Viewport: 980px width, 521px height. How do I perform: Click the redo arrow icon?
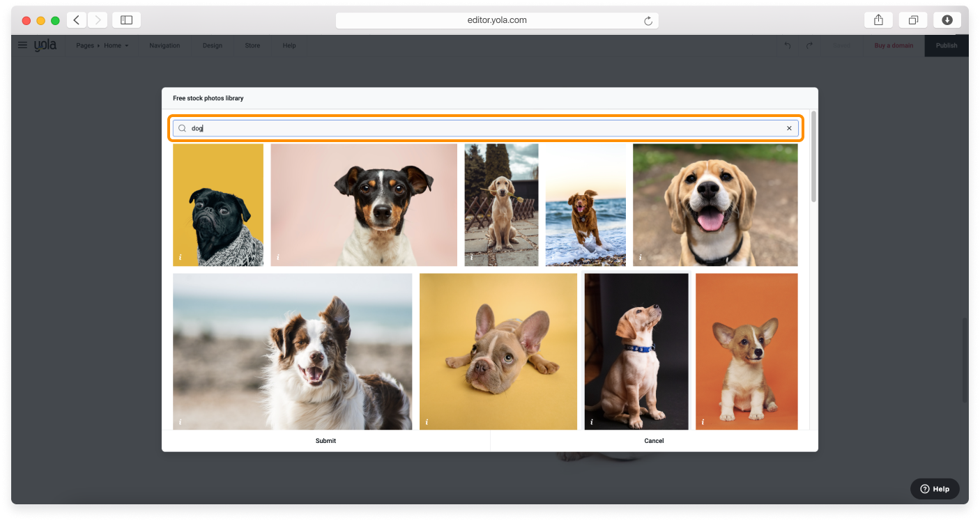click(x=809, y=45)
